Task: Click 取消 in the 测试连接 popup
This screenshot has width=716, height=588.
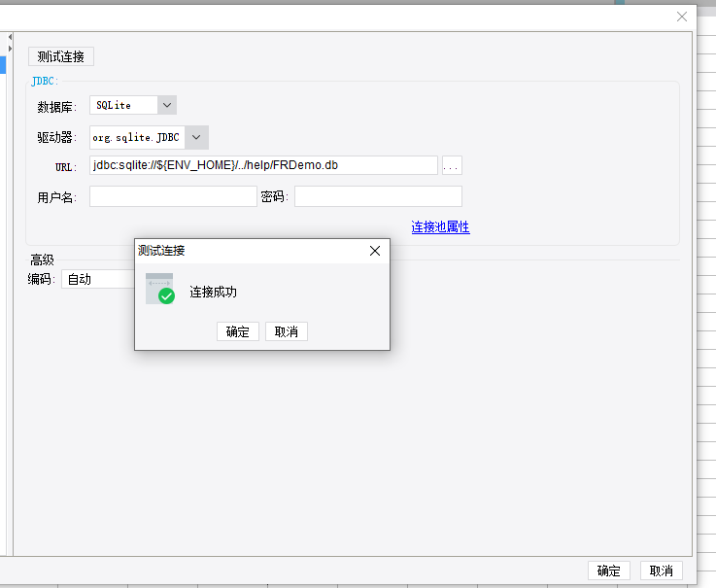Action: (x=287, y=331)
